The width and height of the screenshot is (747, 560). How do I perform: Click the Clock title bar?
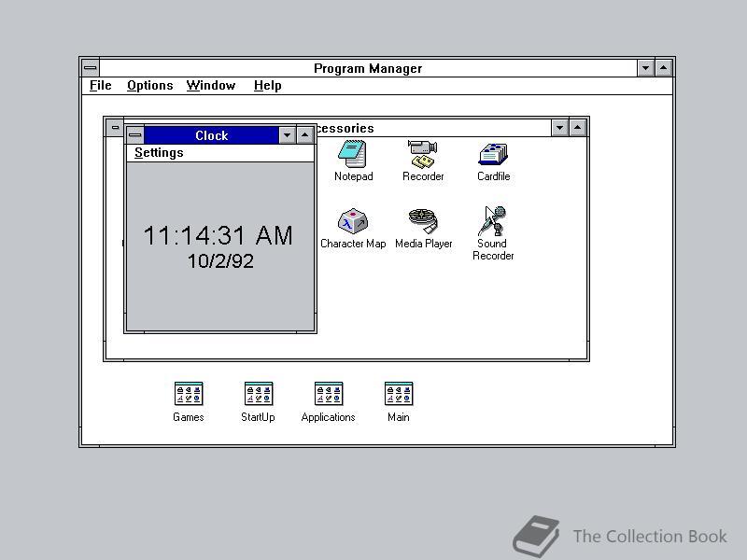[x=211, y=135]
